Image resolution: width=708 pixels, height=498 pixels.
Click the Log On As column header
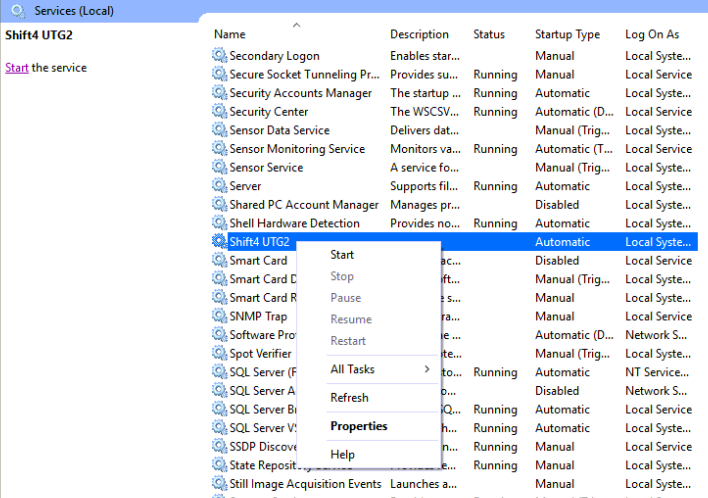coord(652,34)
